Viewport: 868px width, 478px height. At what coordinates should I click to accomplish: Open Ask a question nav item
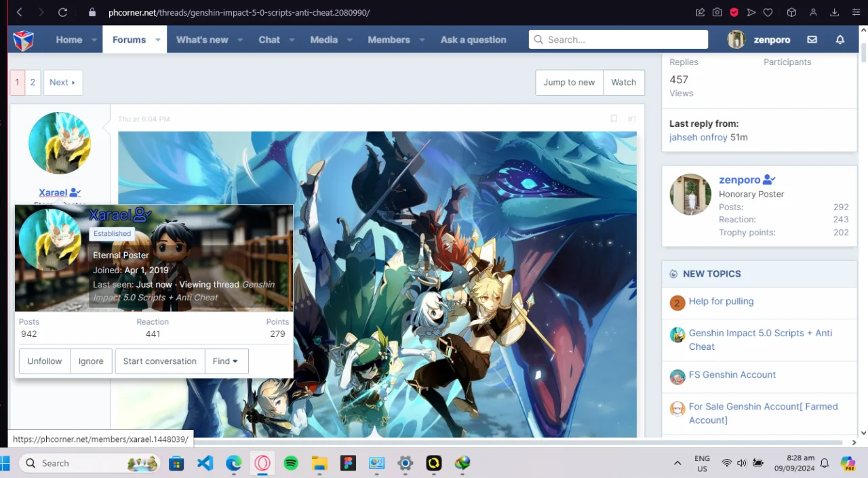(473, 40)
